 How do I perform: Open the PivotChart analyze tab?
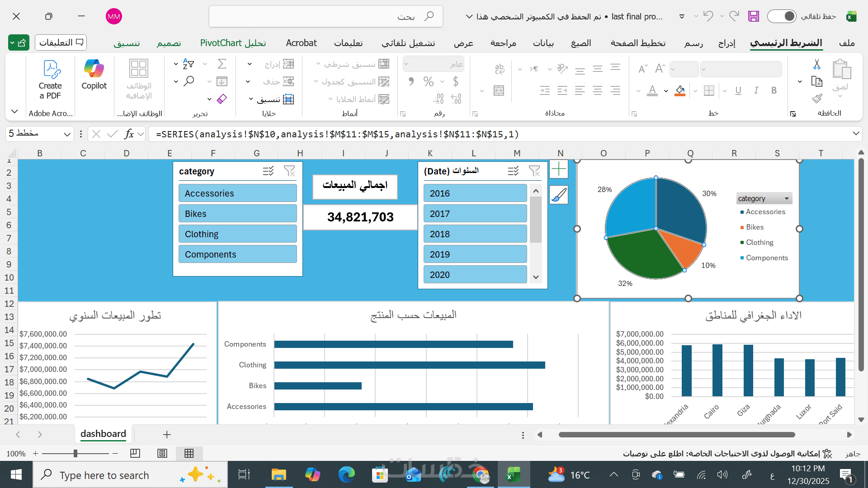point(233,43)
